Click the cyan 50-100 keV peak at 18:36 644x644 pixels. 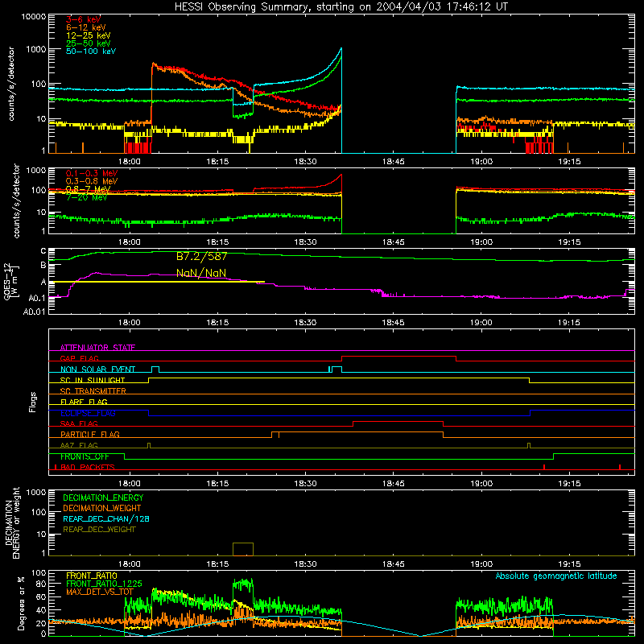[341, 48]
